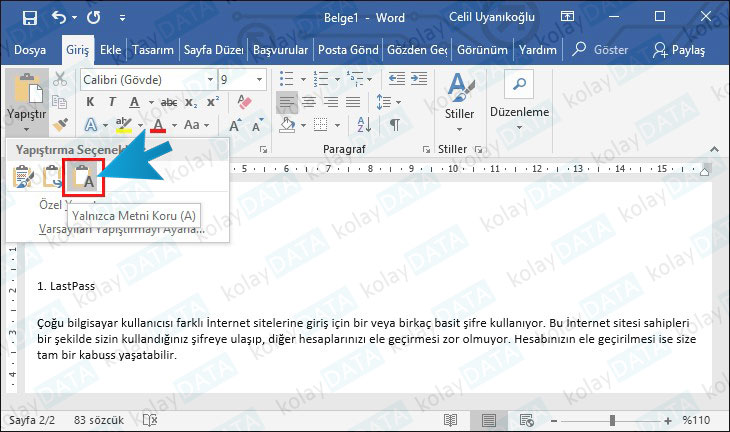Toggle strikethrough abc formatting
The height and width of the screenshot is (432, 730).
click(x=169, y=102)
